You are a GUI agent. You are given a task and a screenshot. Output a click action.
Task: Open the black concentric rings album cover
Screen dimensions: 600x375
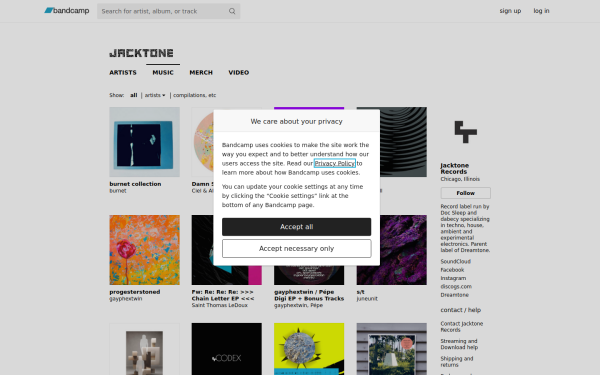tap(403, 142)
